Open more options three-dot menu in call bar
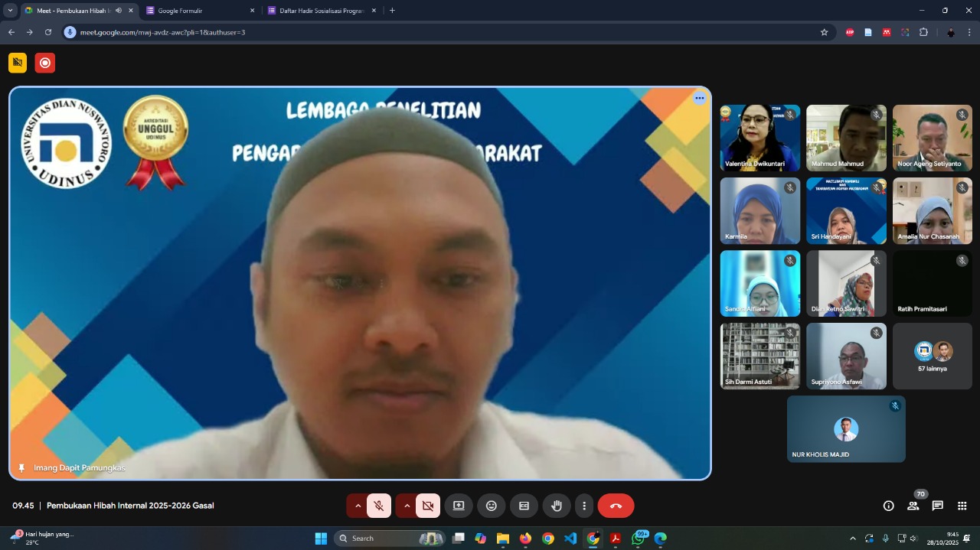This screenshot has height=550, width=980. [584, 506]
